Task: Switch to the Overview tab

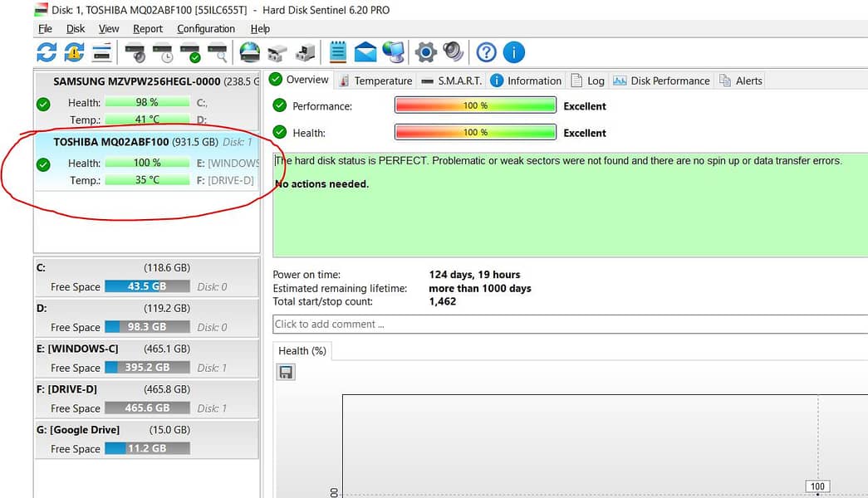Action: 299,80
